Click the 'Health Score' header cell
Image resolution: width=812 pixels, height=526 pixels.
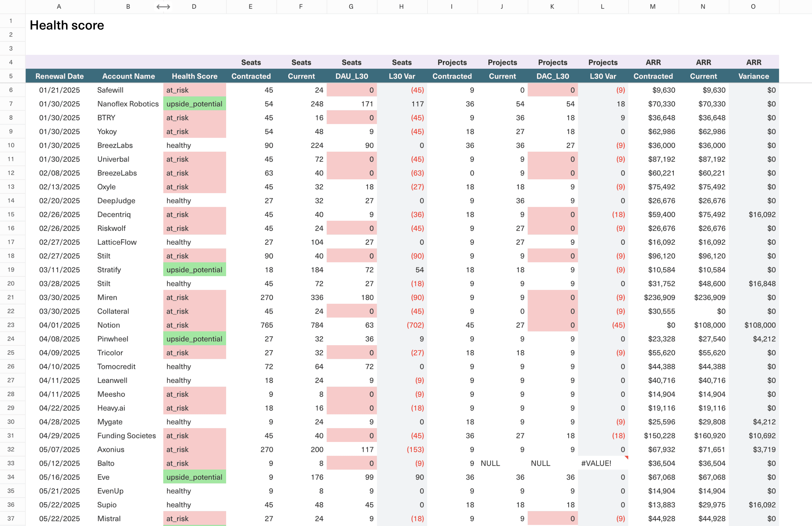[x=194, y=76]
